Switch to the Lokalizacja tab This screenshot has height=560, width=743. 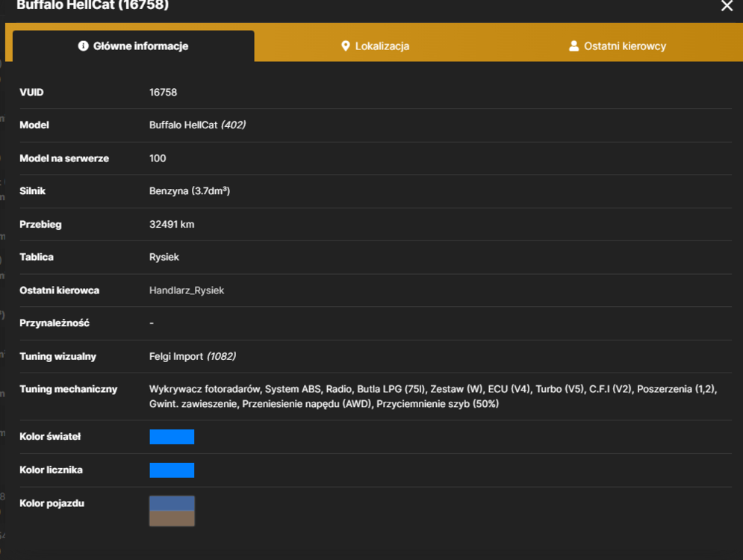[x=376, y=46]
